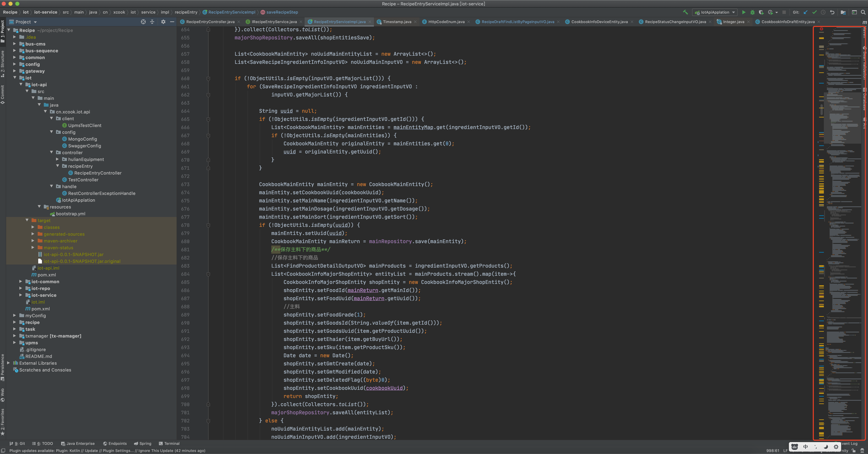Toggle fold marker at line 684

(x=208, y=274)
